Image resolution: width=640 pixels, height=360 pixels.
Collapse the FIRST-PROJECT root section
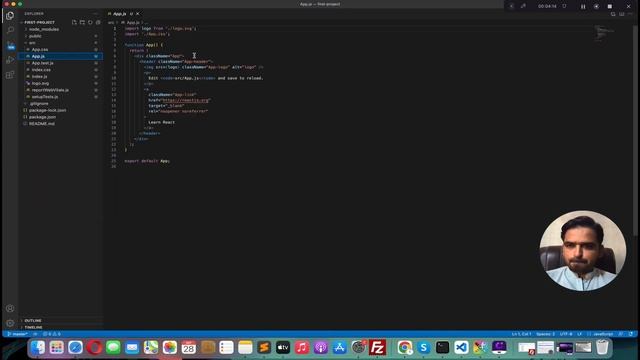(x=39, y=22)
